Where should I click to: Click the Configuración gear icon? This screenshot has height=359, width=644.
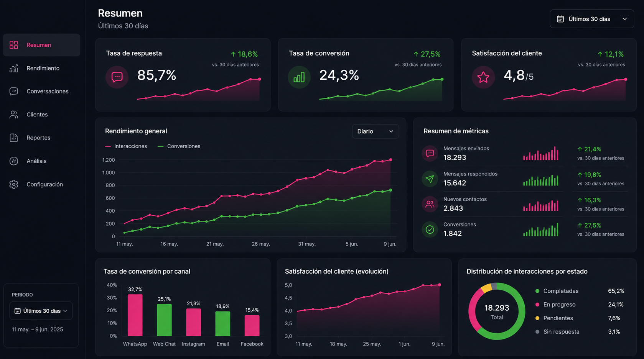click(14, 184)
